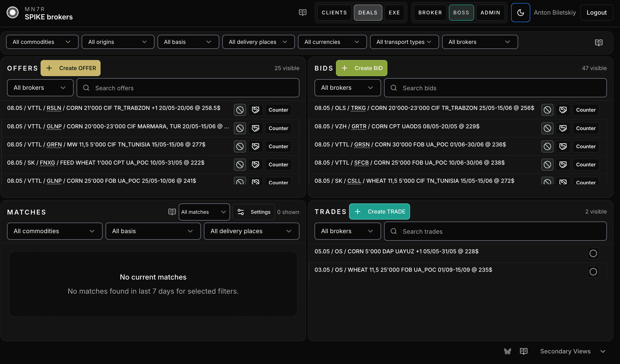The width and height of the screenshot is (620, 364).
Task: Open Trades panel All brokers dropdown
Action: tap(348, 231)
